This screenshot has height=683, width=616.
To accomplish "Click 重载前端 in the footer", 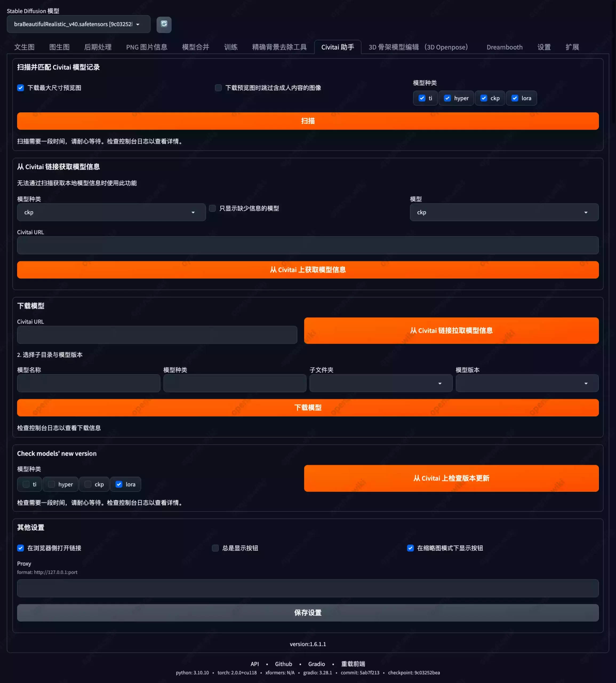I will [x=353, y=664].
